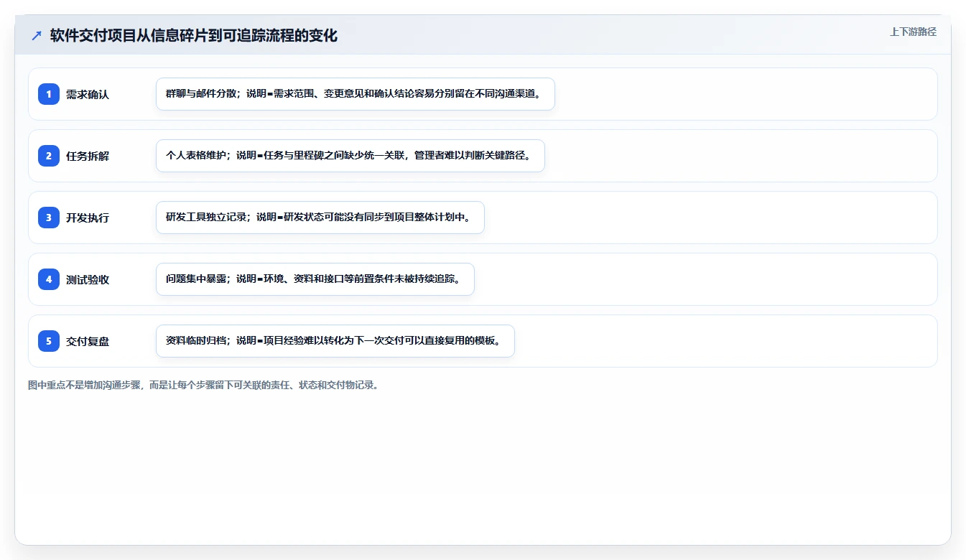Click the trend arrow icon beside the title
Viewport: 966px width, 560px height.
(37, 35)
